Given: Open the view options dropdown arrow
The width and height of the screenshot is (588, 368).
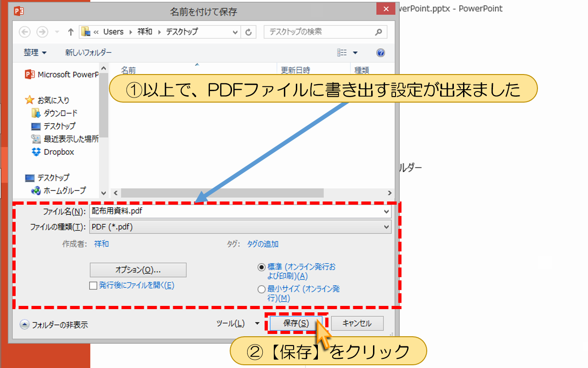Looking at the screenshot, I should (355, 53).
